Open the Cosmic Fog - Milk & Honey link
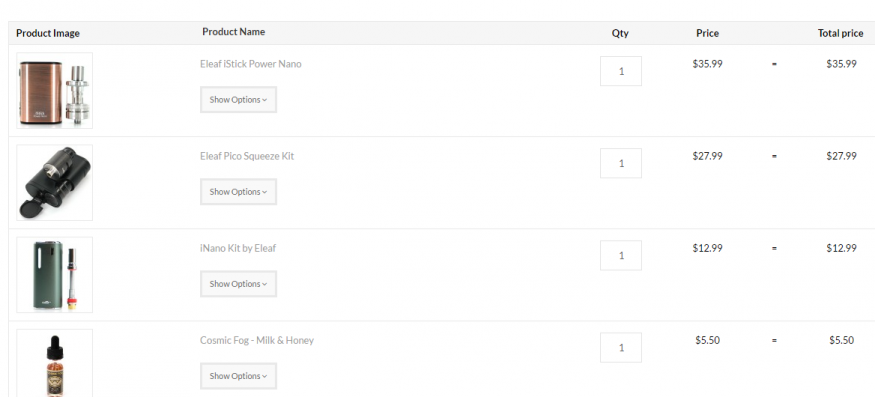 [x=257, y=340]
